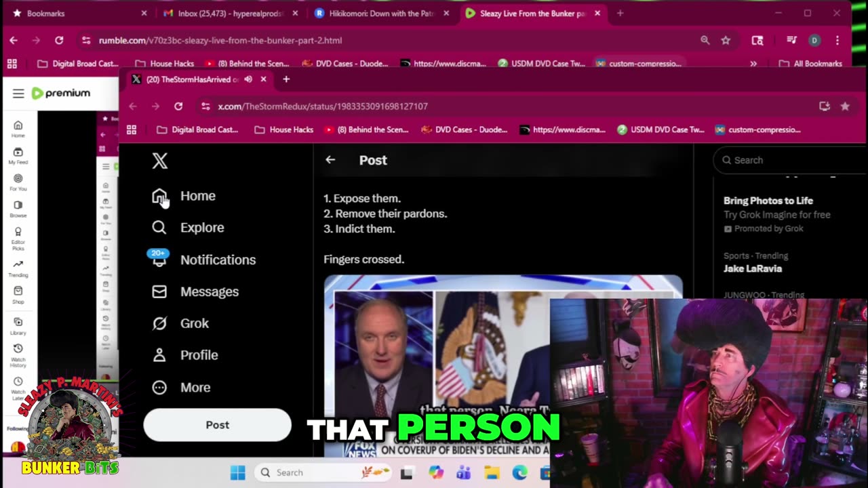Open the X Explore page
Screen dimensions: 868x488
point(188,228)
